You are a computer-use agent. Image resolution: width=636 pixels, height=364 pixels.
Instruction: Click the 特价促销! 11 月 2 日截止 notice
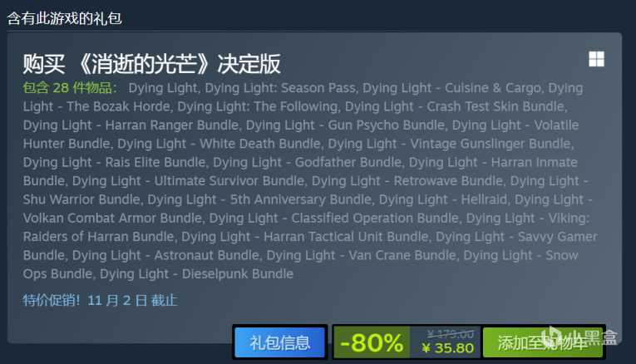point(101,300)
